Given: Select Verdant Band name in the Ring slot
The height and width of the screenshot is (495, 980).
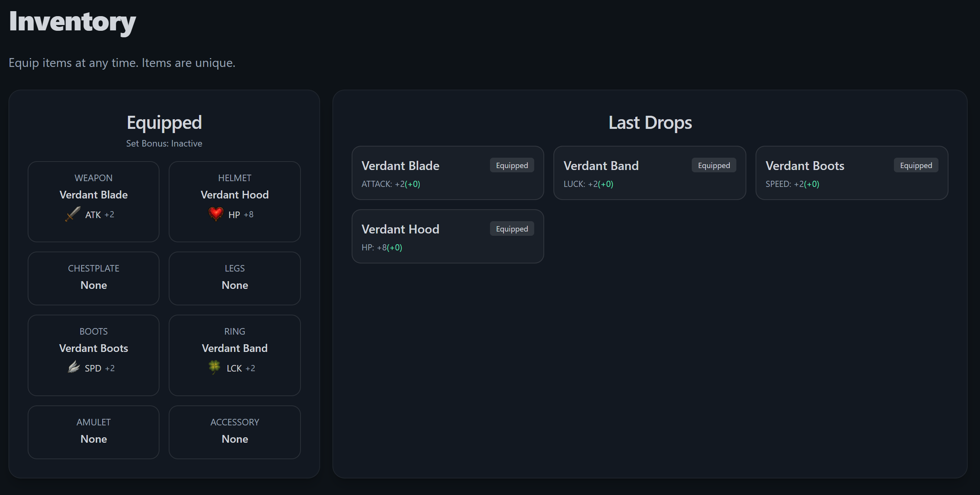Looking at the screenshot, I should point(234,348).
